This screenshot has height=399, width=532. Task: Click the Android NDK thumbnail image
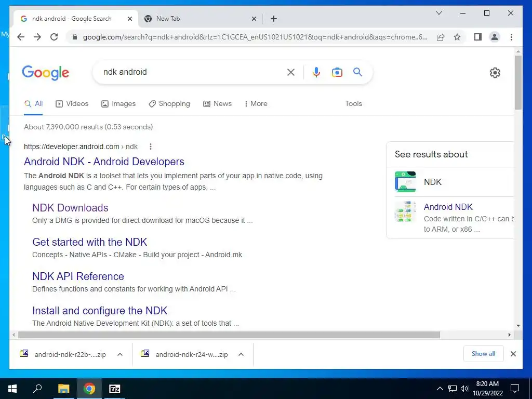[x=405, y=211]
